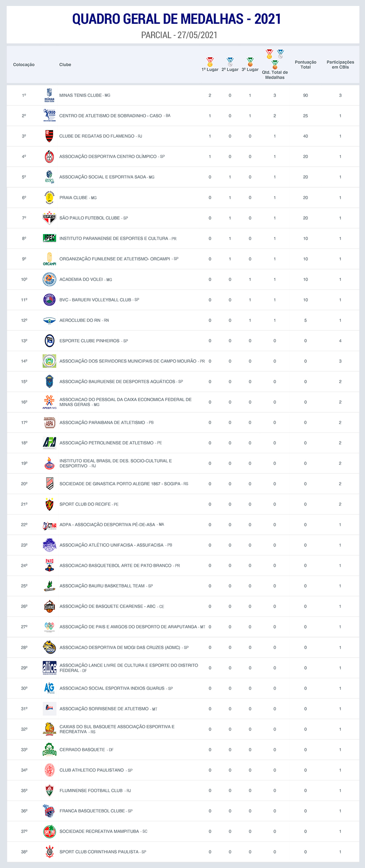The width and height of the screenshot is (365, 868).
Task: Click the Minas Tenis Clube logo
Action: click(x=49, y=95)
